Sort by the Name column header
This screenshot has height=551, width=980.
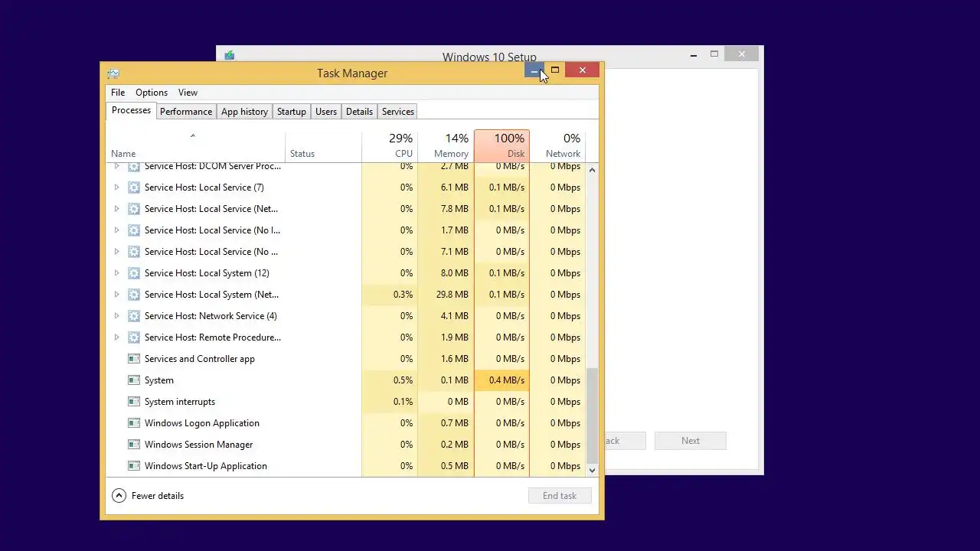[x=195, y=145]
